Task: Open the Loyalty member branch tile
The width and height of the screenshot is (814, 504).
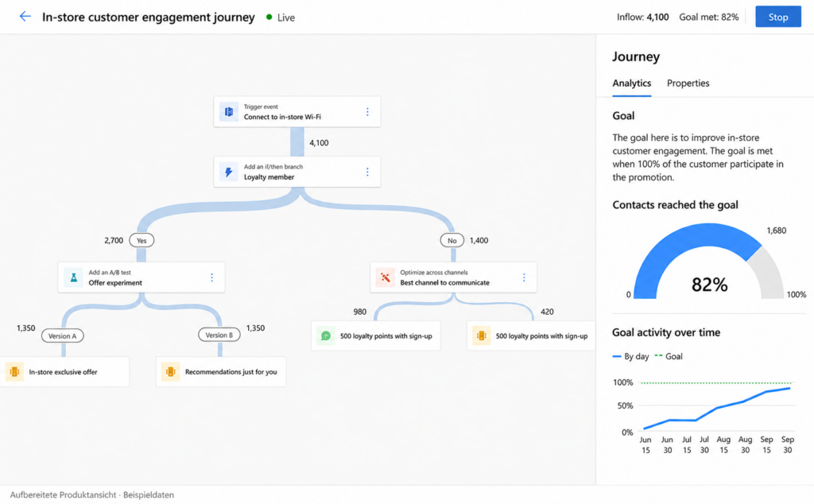Action: 297,172
